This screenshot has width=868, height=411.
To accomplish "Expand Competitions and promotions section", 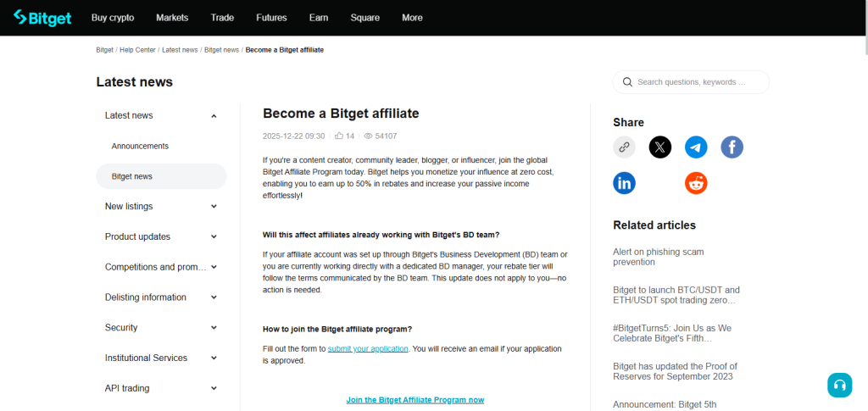I will [214, 267].
